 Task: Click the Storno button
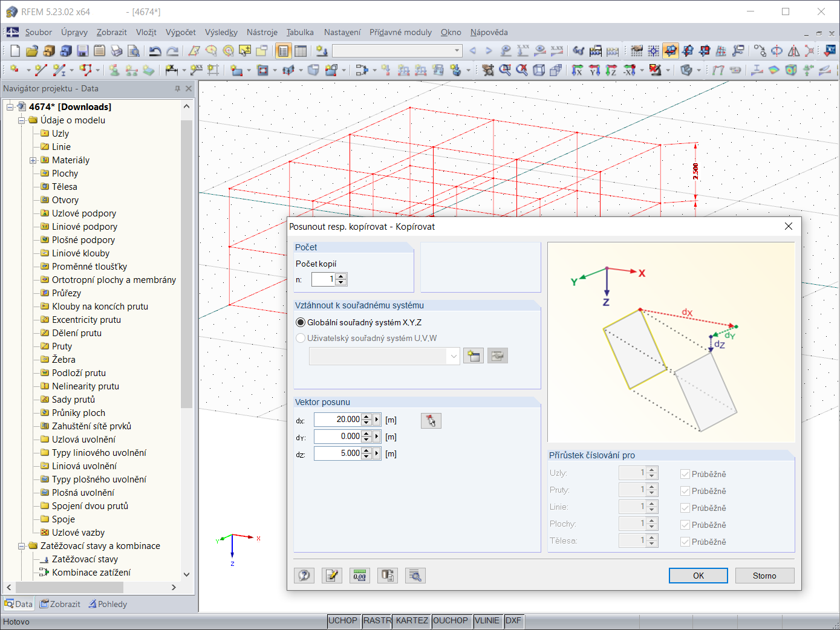764,576
